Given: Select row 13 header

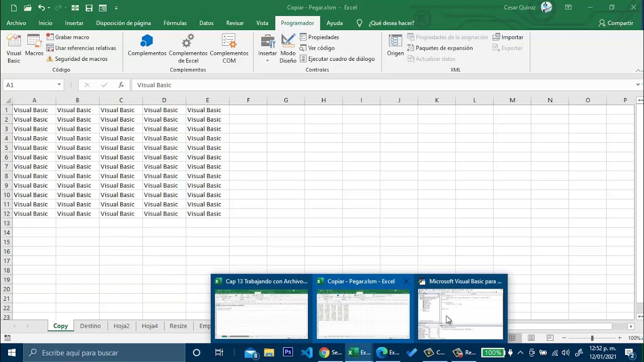Looking at the screenshot, I should 7,223.
